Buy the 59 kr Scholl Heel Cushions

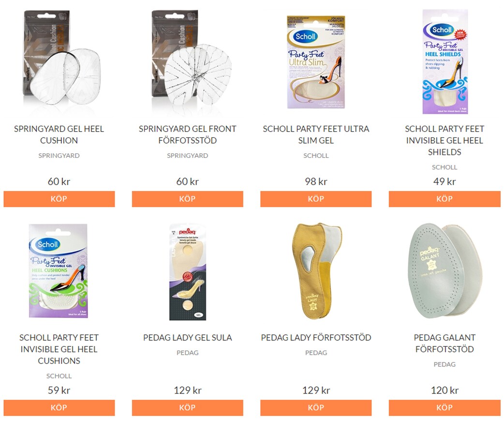[59, 407]
